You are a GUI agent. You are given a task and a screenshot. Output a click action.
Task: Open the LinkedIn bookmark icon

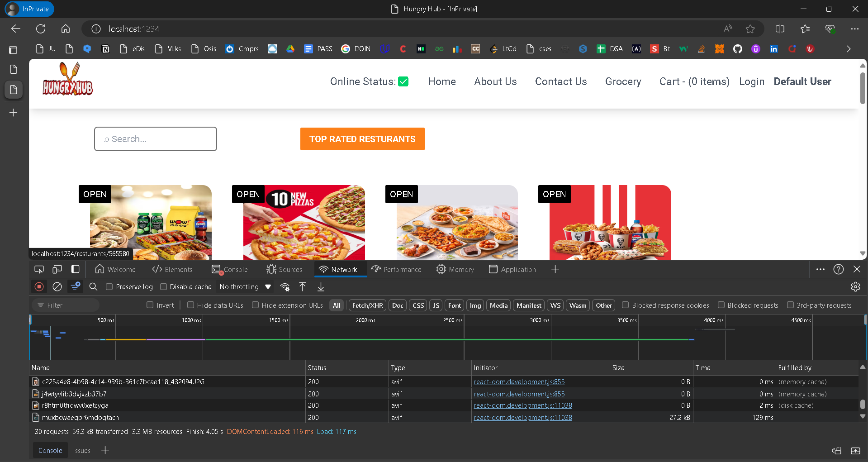tap(774, 49)
